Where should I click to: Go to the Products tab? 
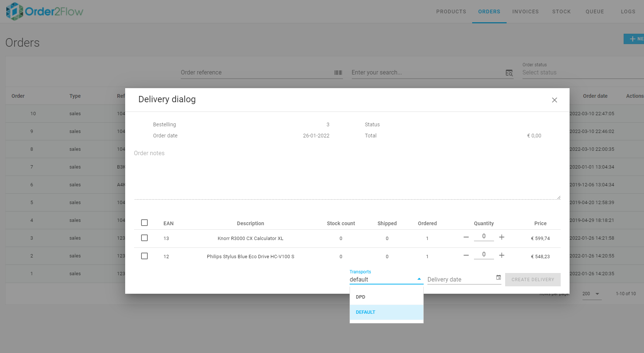[x=451, y=11]
